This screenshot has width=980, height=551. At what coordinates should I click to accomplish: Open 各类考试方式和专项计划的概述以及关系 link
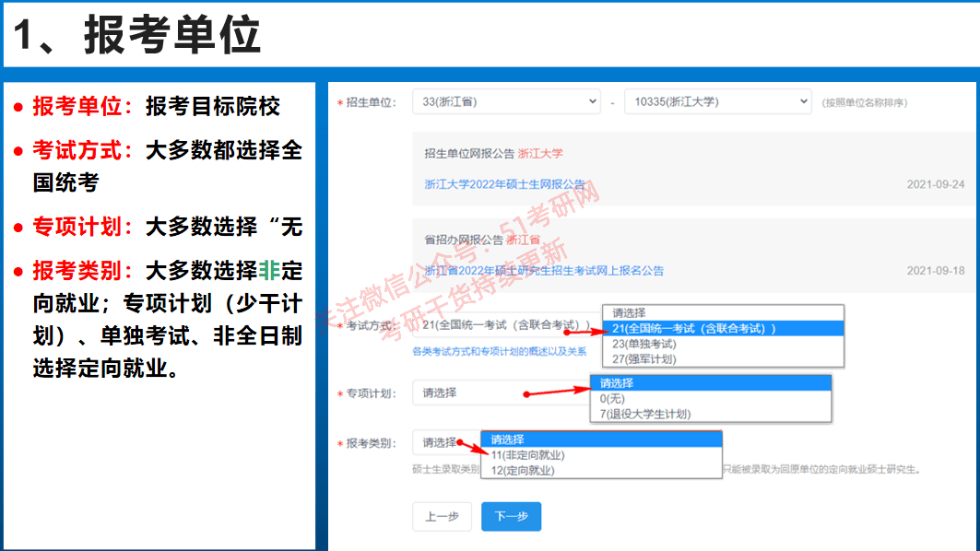500,352
